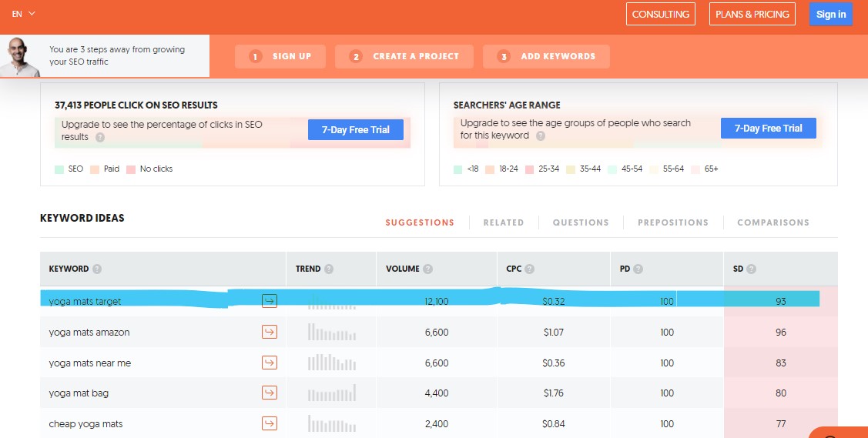Click trend chart for cheap yoga mats

332,423
